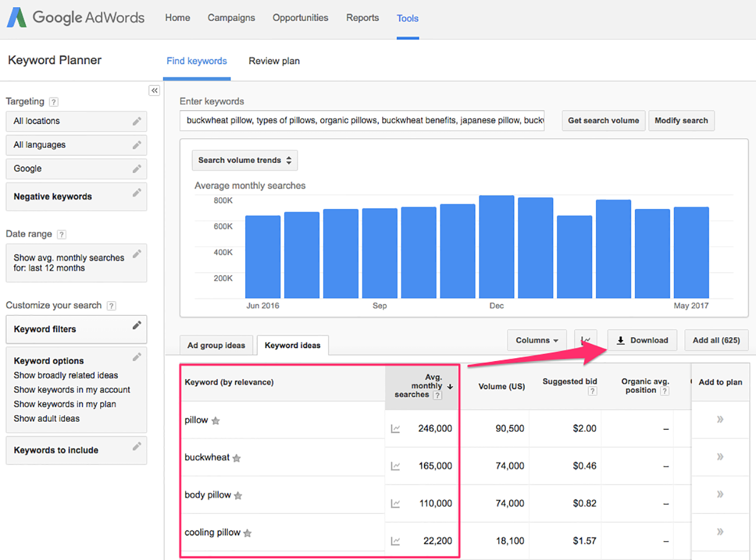
Task: Download the keyword ideas
Action: point(642,340)
